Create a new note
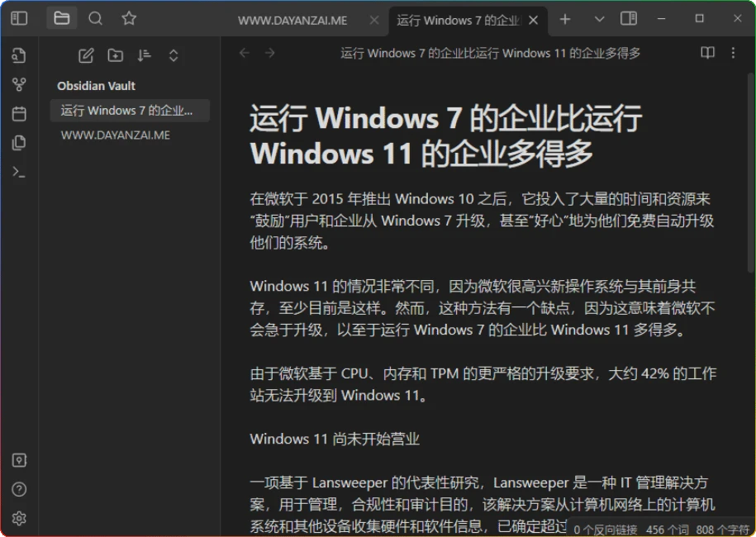Image resolution: width=756 pixels, height=537 pixels. 85,55
